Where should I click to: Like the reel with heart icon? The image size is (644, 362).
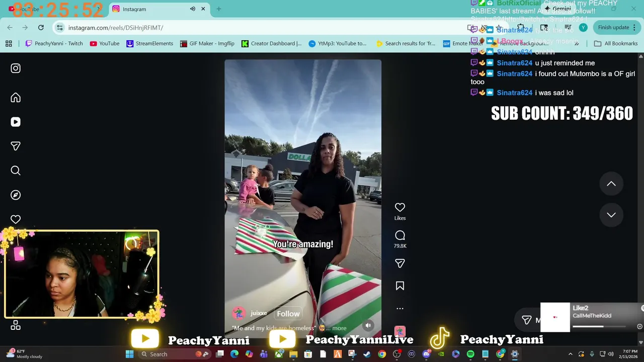pos(400,207)
